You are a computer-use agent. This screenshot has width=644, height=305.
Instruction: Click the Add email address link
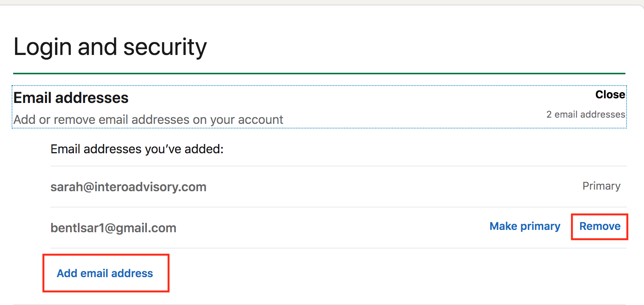(105, 273)
